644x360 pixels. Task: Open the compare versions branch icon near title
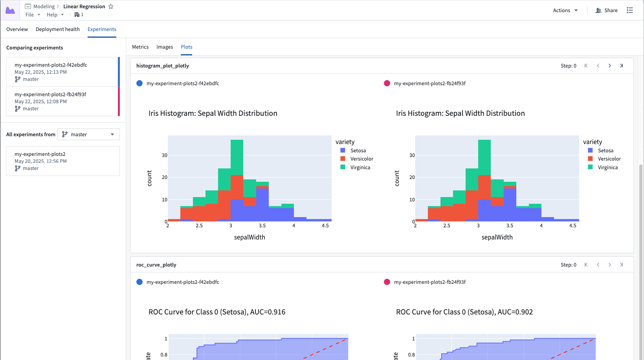tap(77, 15)
